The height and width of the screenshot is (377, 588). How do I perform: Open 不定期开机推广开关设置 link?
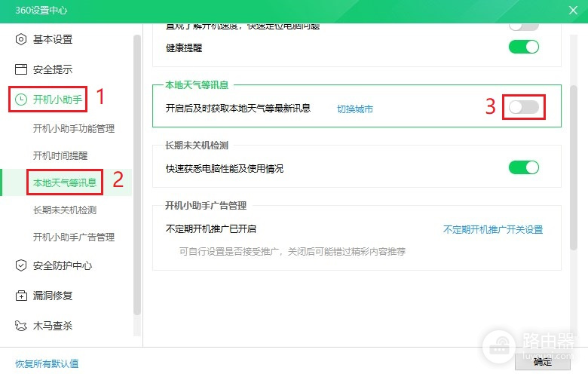pos(493,229)
